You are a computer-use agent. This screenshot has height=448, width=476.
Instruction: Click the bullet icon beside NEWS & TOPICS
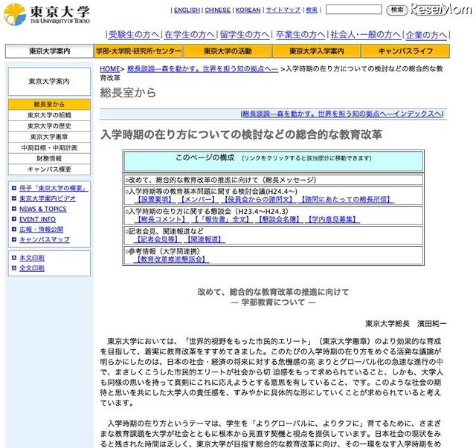[x=14, y=210]
